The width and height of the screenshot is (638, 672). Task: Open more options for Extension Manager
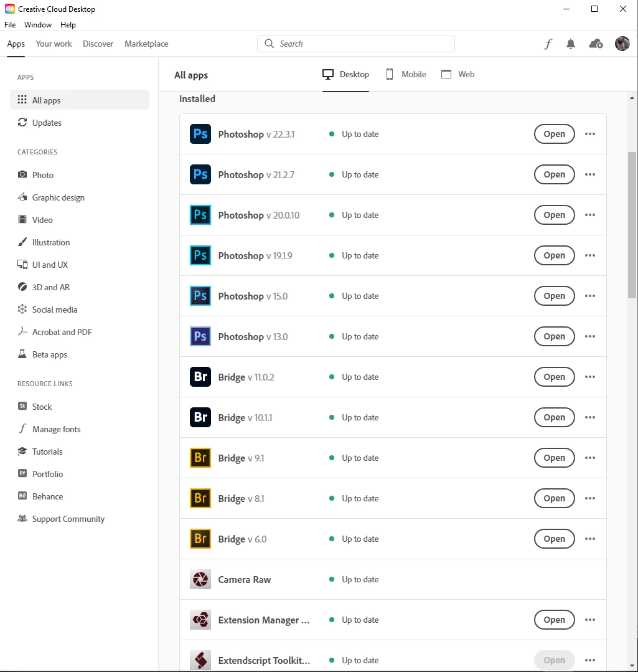tap(590, 620)
